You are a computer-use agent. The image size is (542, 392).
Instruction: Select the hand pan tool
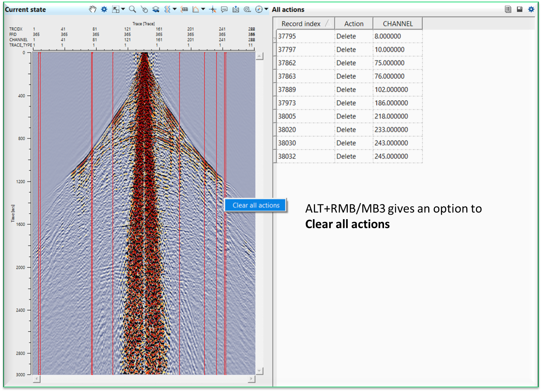click(92, 9)
